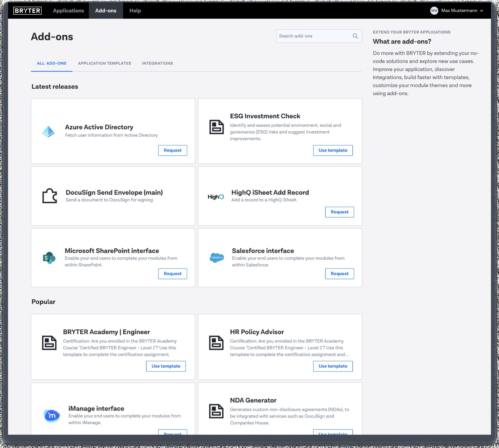499x448 pixels.
Task: Focus the Search add-ons field
Action: tap(319, 36)
